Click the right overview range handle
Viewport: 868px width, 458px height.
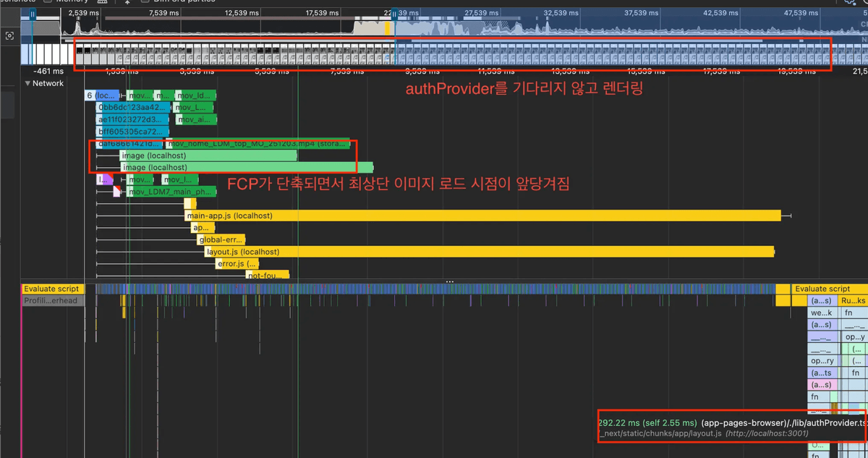pyautogui.click(x=393, y=13)
